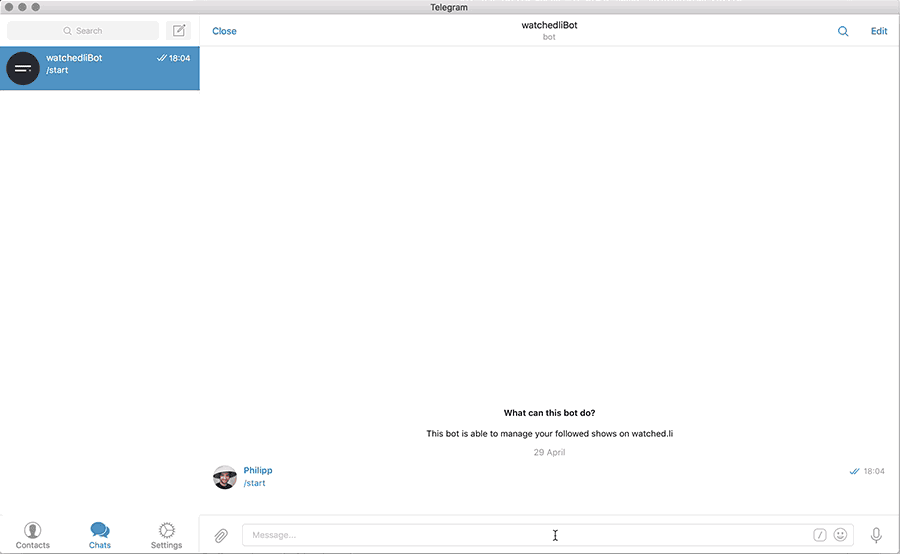Click the /start command in Philipp's message
Image resolution: width=900 pixels, height=554 pixels.
[255, 483]
